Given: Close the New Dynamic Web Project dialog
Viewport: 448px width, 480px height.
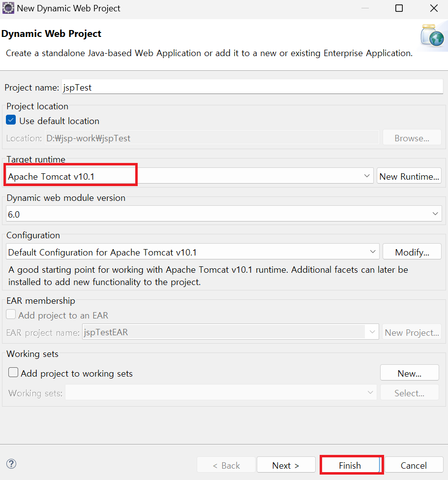Looking at the screenshot, I should pos(434,8).
